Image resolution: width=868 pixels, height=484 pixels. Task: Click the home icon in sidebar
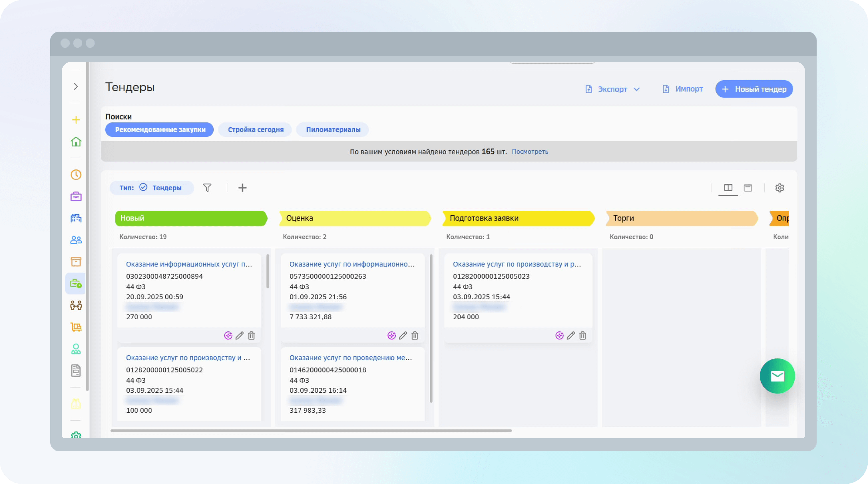click(x=76, y=142)
